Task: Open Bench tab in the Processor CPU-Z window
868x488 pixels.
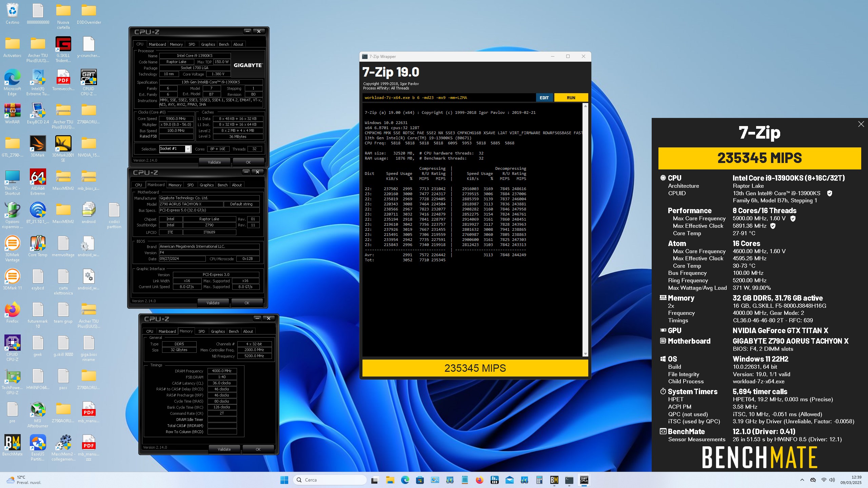Action: coord(224,44)
